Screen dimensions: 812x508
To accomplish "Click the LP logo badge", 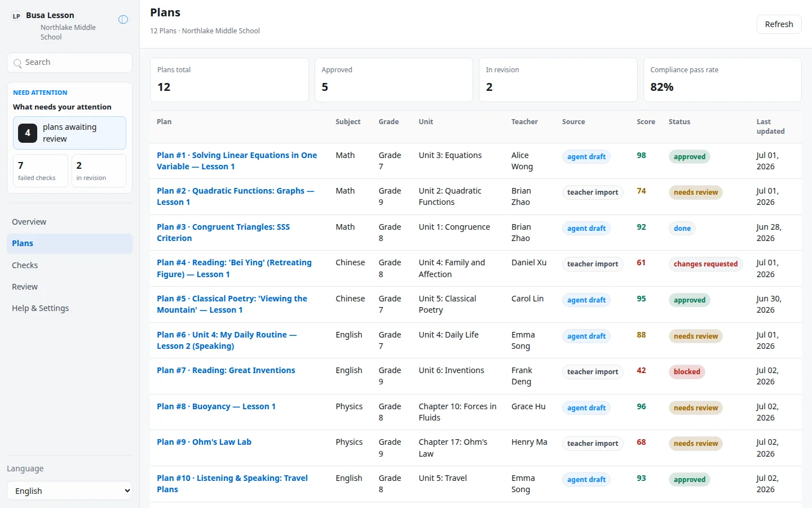I will coord(16,16).
